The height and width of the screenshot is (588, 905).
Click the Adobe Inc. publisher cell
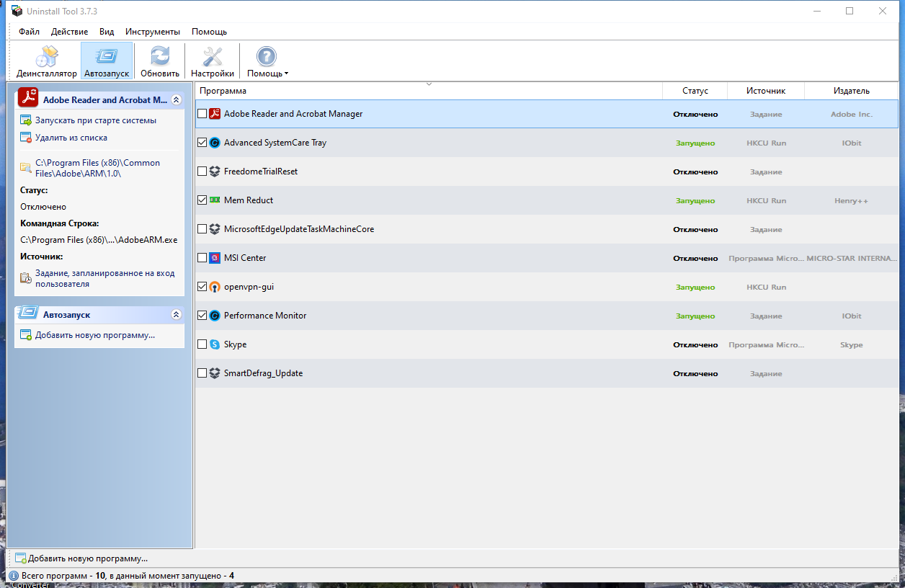click(x=852, y=114)
